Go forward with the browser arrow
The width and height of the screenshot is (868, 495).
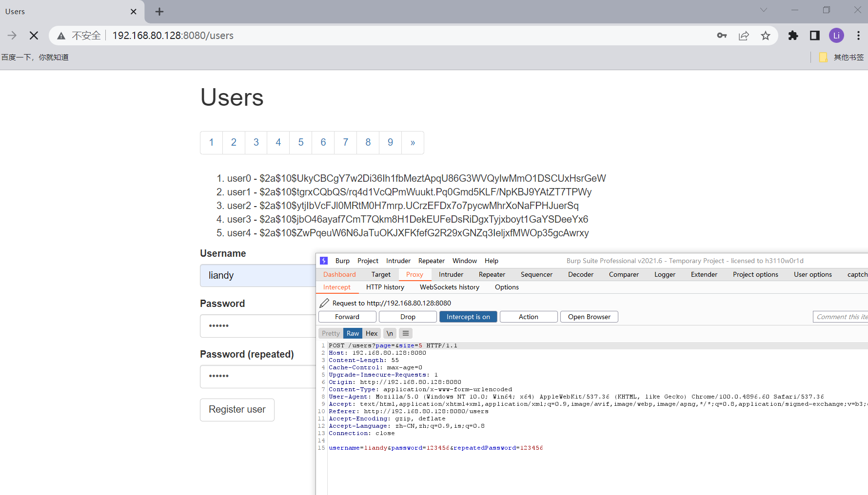[12, 35]
